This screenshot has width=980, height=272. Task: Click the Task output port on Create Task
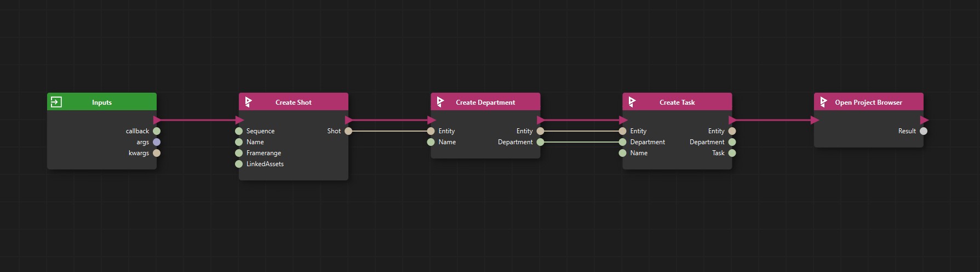(732, 153)
